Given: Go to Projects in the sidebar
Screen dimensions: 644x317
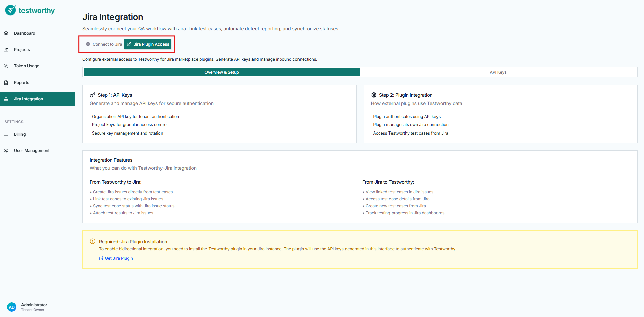Looking at the screenshot, I should pyautogui.click(x=37, y=50).
